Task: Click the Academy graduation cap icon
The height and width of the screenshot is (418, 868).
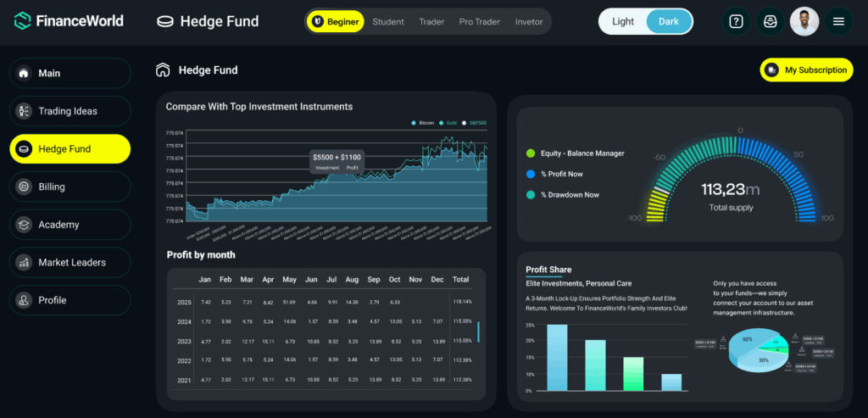Action: (x=24, y=225)
